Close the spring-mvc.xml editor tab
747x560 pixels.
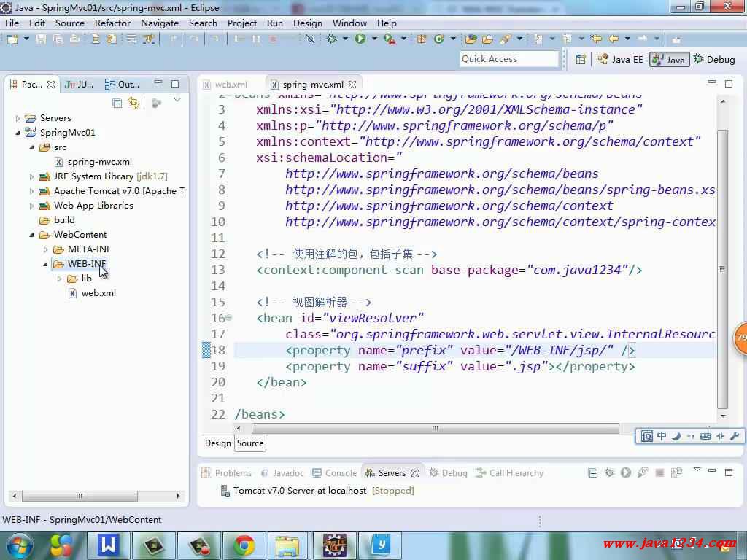(x=352, y=85)
